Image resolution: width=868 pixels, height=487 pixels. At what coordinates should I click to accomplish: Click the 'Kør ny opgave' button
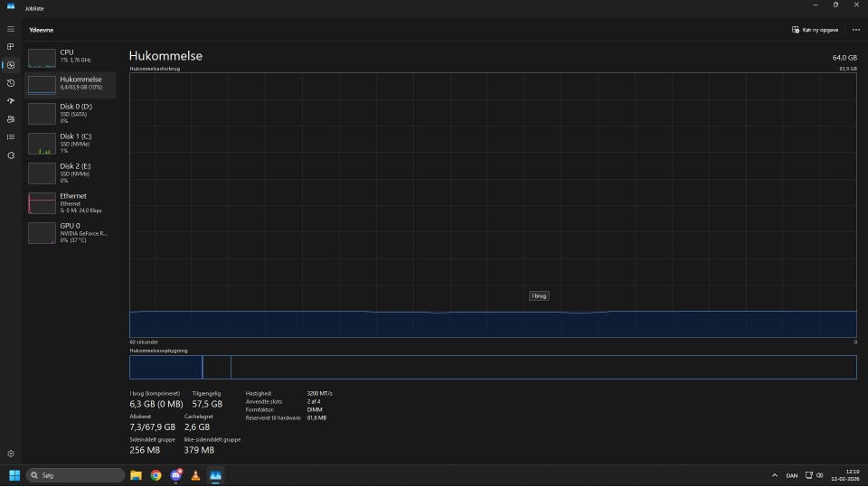pyautogui.click(x=816, y=30)
